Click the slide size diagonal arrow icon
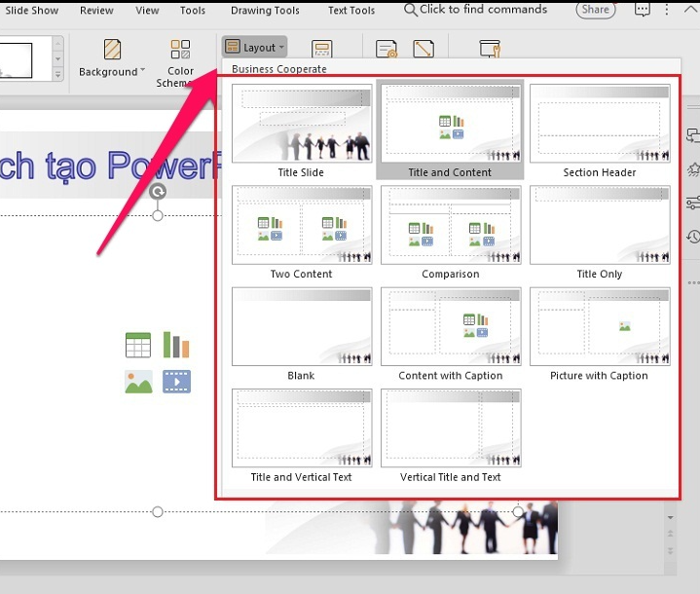 click(424, 49)
